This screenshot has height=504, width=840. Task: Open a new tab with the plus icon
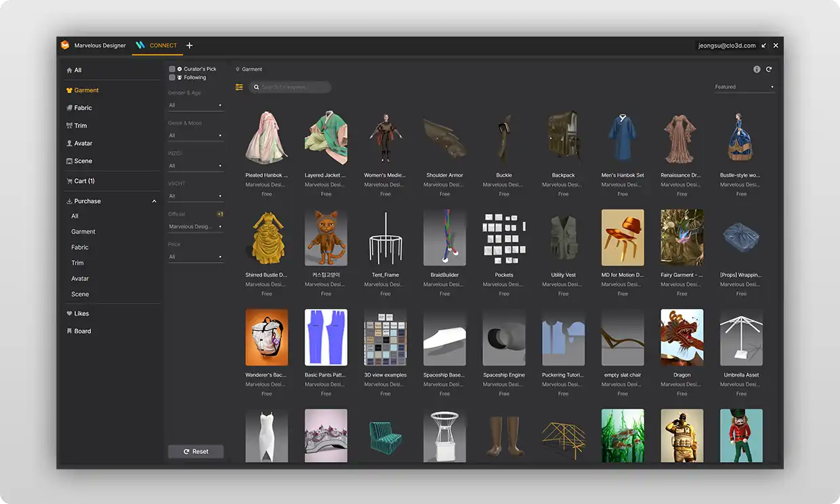[190, 45]
